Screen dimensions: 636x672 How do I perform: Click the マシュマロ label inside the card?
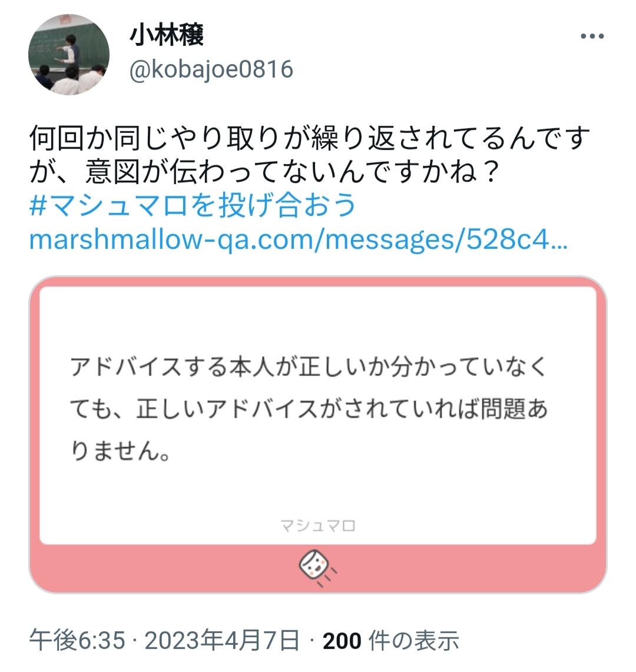pos(318,525)
